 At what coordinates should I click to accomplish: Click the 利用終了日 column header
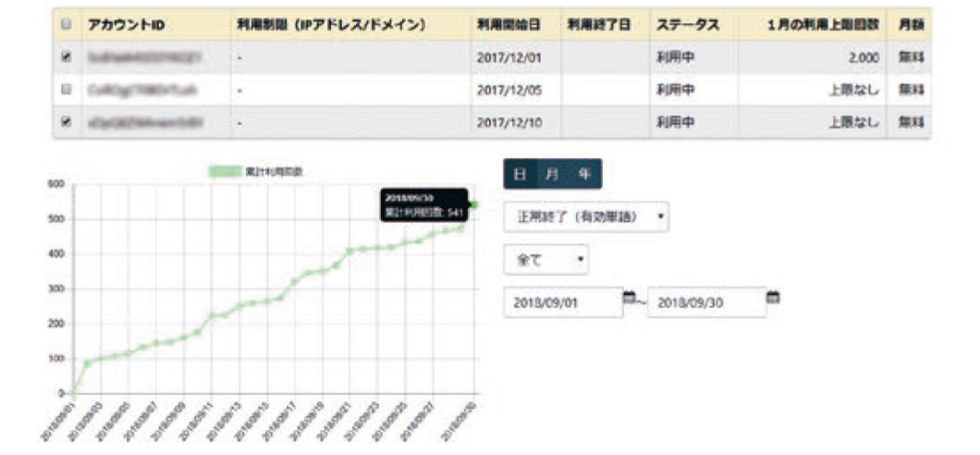coord(598,24)
